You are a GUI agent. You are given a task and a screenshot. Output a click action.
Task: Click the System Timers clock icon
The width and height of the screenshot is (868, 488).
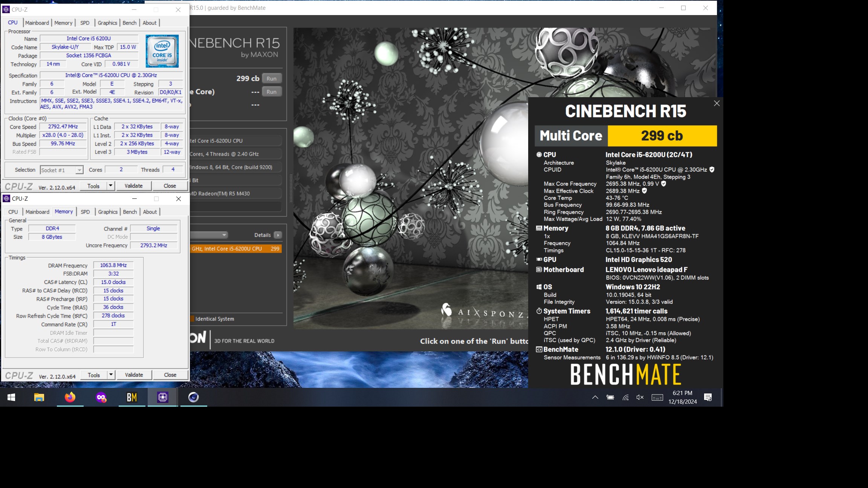pos(539,311)
